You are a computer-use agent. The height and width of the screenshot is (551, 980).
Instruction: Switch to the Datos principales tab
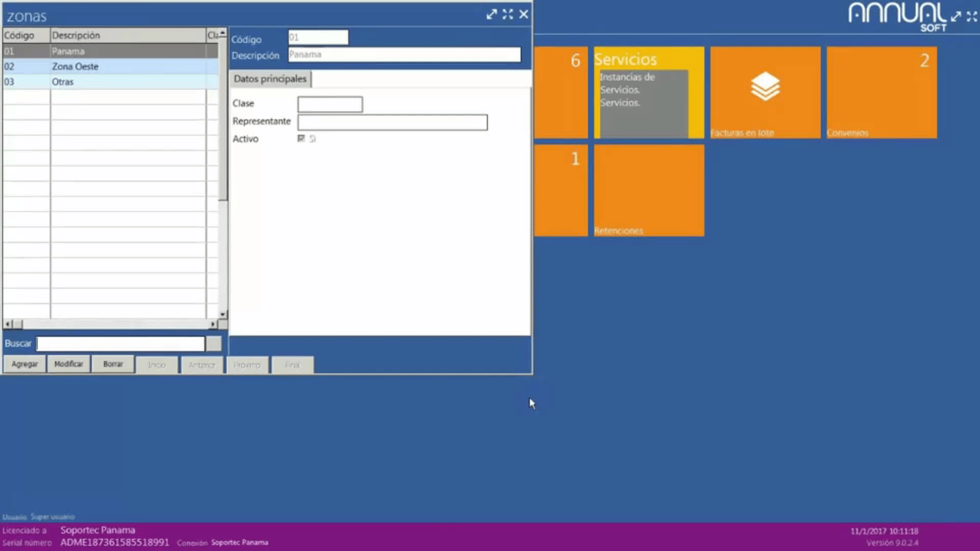270,79
